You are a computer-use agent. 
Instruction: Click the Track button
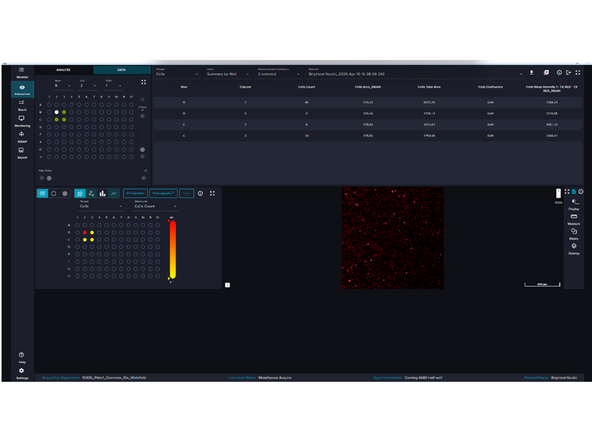coord(187,193)
